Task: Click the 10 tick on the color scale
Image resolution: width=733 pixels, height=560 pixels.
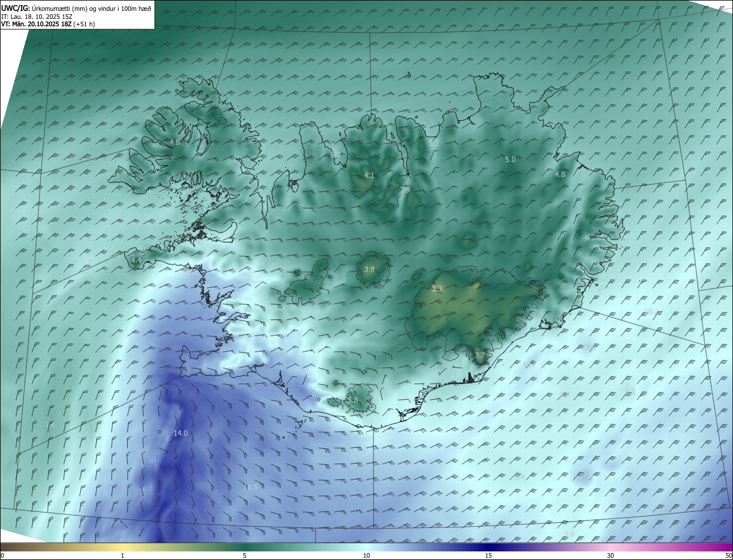Action: coord(366,555)
